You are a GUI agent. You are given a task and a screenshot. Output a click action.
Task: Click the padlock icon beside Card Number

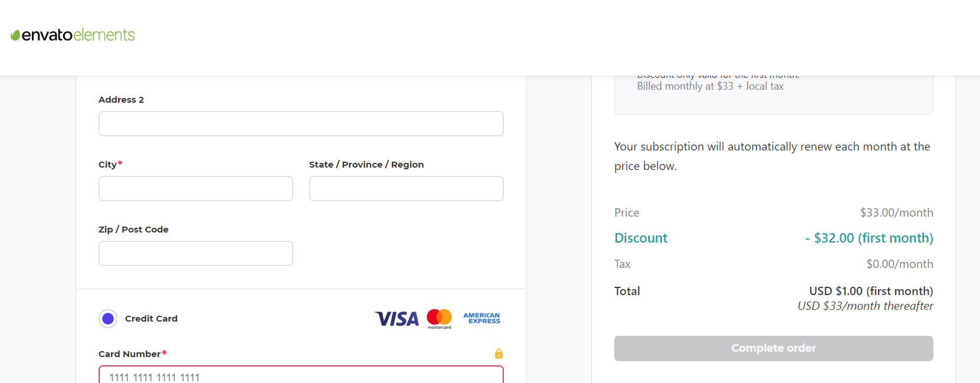(x=499, y=353)
